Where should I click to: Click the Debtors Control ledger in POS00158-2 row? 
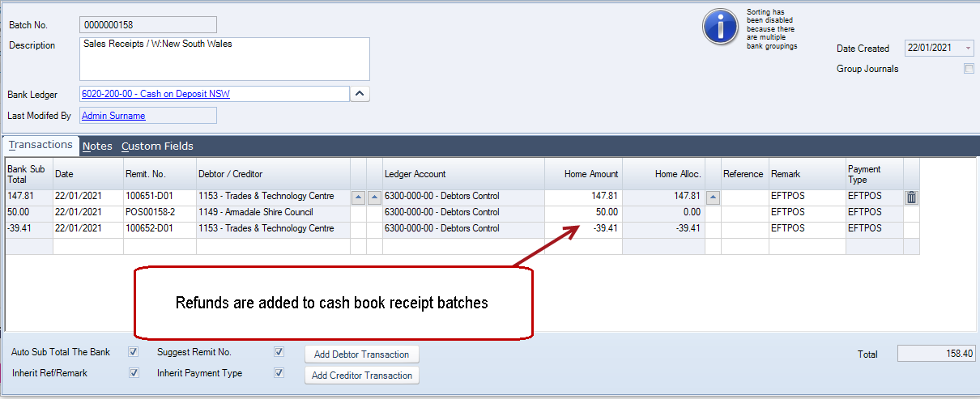click(463, 213)
